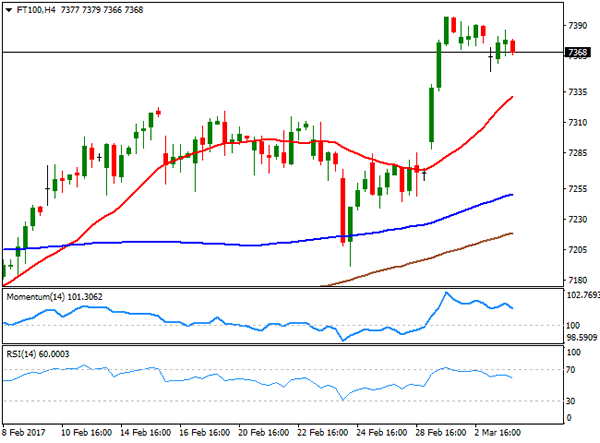Image resolution: width=600 pixels, height=443 pixels.
Task: Click the RSI 70 level label
Action: pos(571,370)
